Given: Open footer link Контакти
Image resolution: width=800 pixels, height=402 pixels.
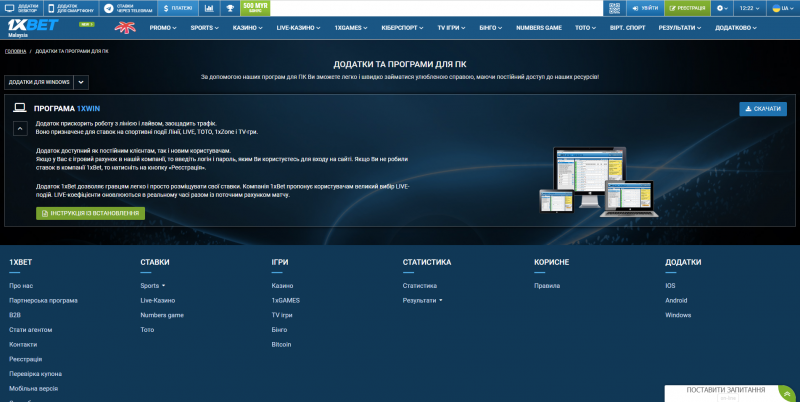Looking at the screenshot, I should (x=23, y=345).
